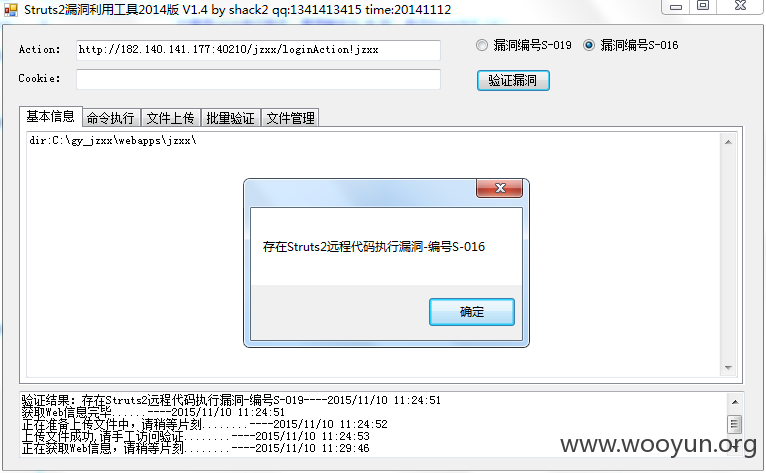This screenshot has width=766, height=473.
Task: Open the 命令执行 tab
Action: [x=110, y=118]
